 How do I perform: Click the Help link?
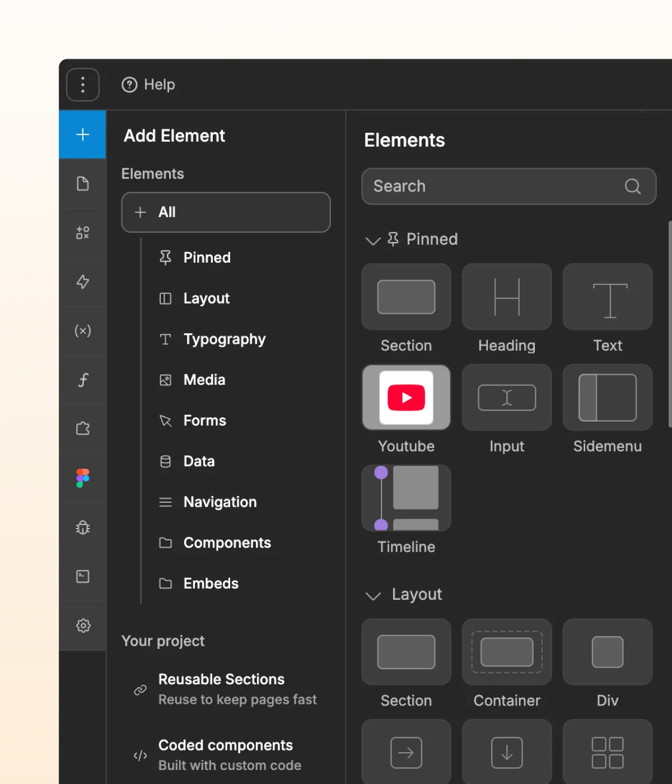[148, 85]
